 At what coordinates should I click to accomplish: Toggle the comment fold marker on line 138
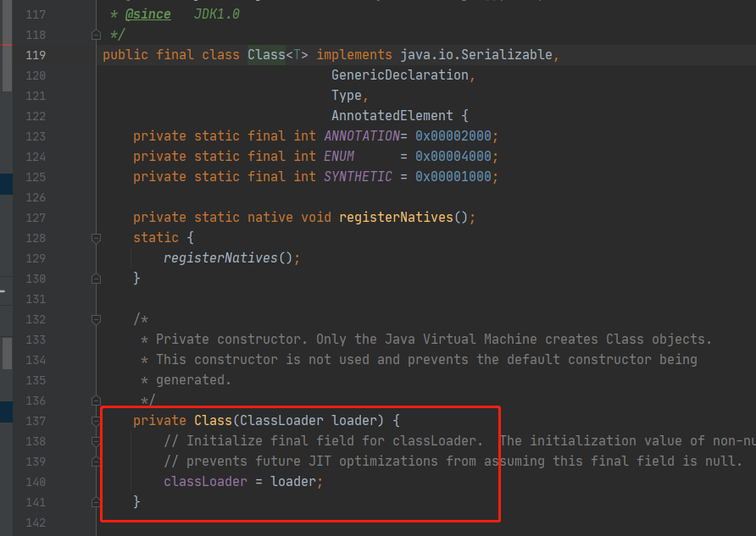(96, 441)
